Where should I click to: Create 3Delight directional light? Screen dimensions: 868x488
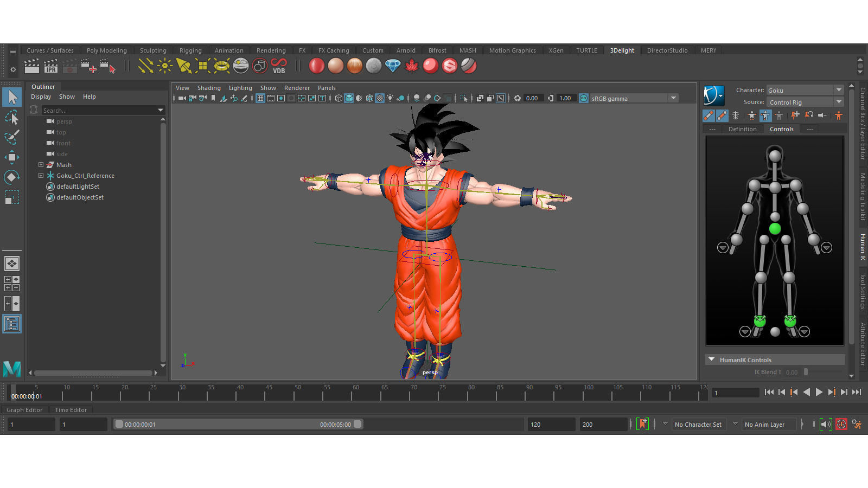[x=145, y=66]
